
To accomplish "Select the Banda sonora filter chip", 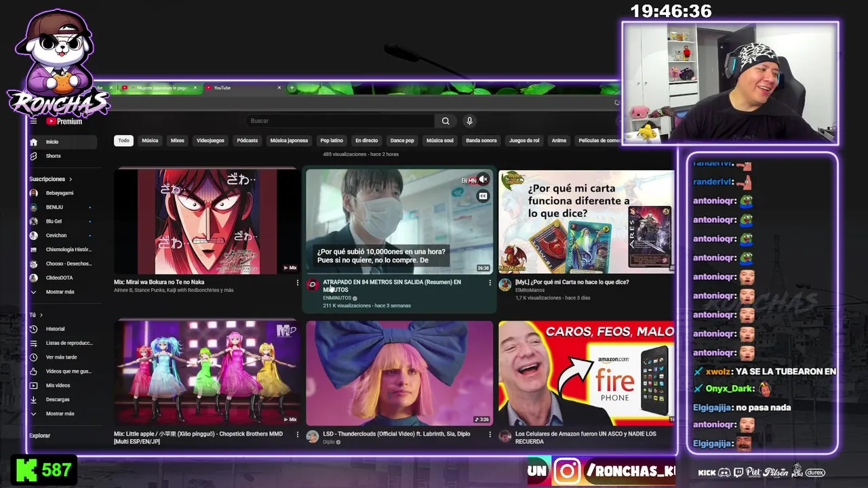I will click(481, 140).
